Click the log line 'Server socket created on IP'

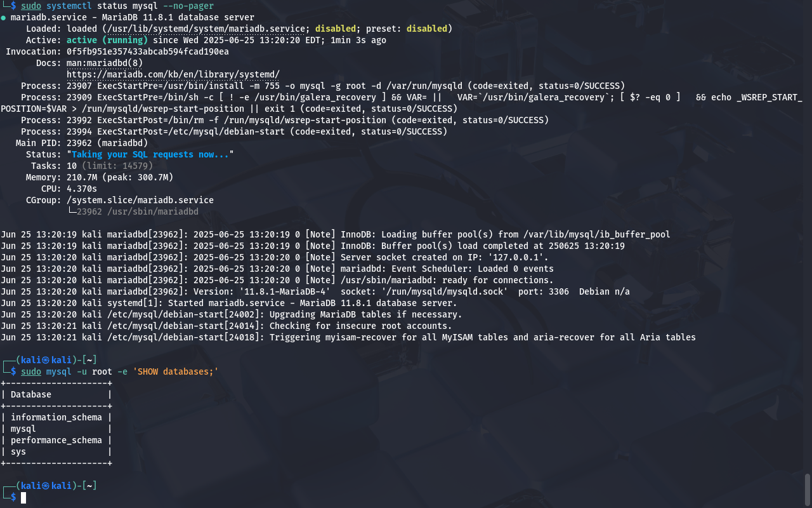[275, 257]
